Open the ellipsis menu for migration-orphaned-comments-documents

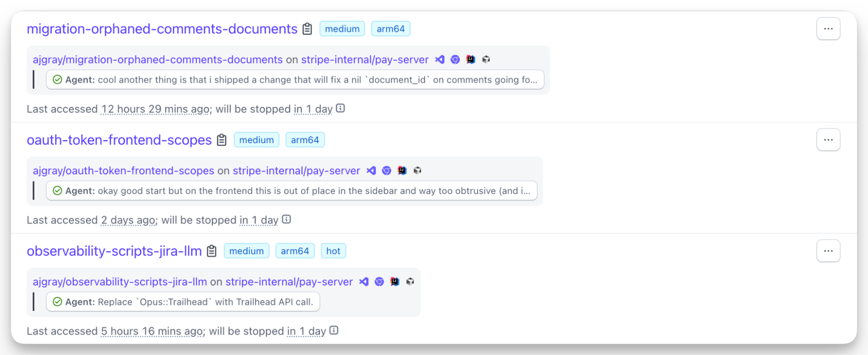point(828,29)
